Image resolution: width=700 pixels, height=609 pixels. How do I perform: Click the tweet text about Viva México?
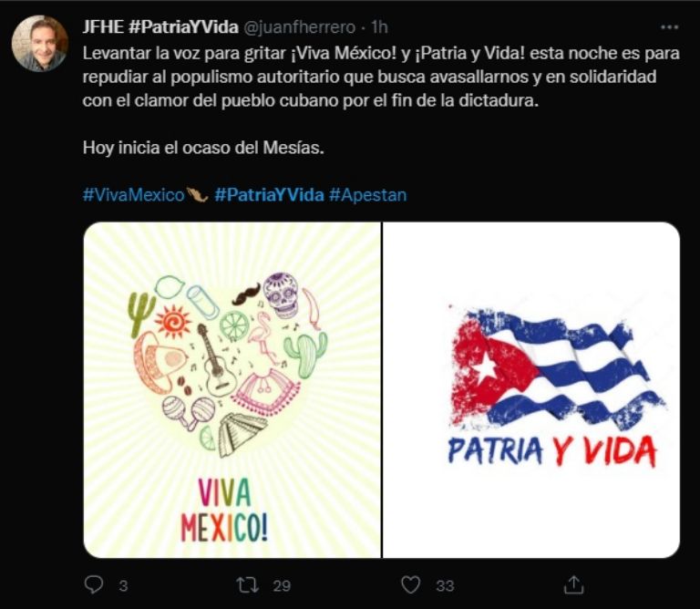[381, 77]
